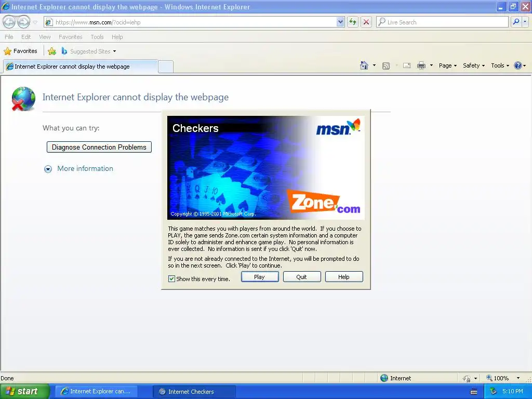Image resolution: width=532 pixels, height=399 pixels.
Task: Go back with the Back arrow button
Action: (9, 22)
